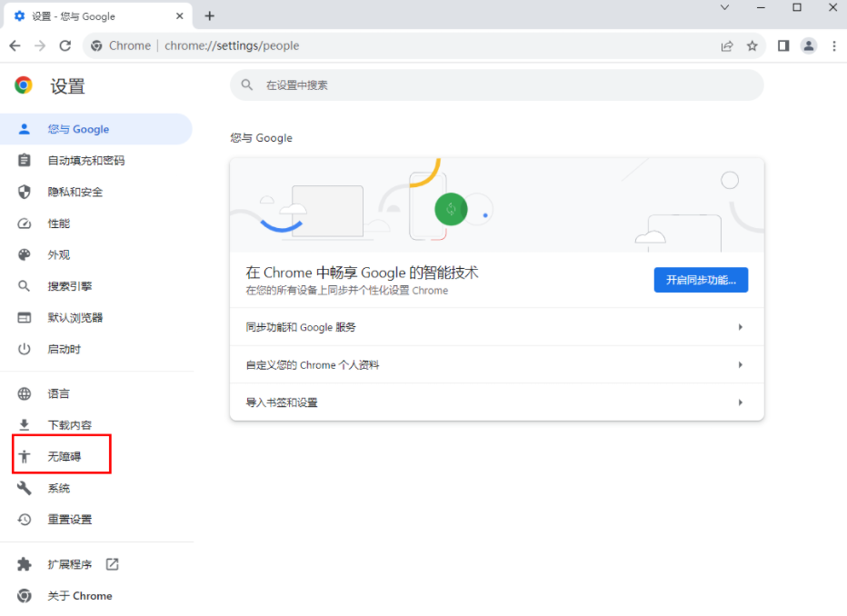
Task: Click the clipboard icon for 自动填充和密码
Action: [x=25, y=160]
